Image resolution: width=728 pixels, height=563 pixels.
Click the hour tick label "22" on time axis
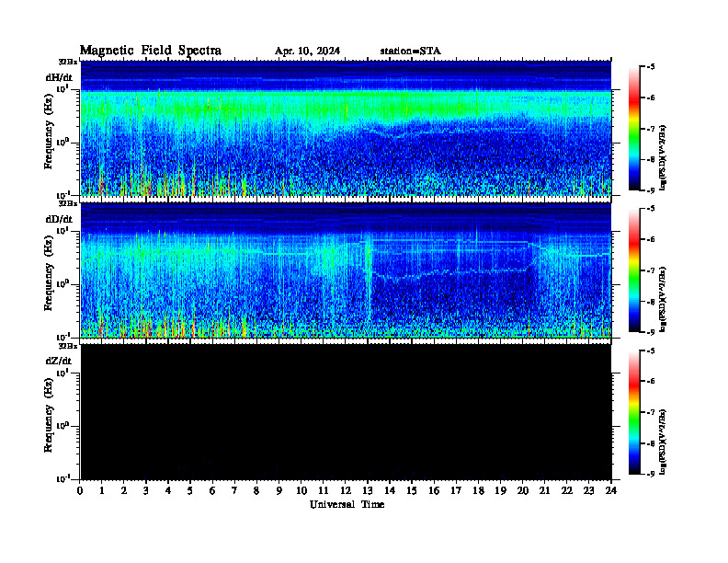[567, 491]
